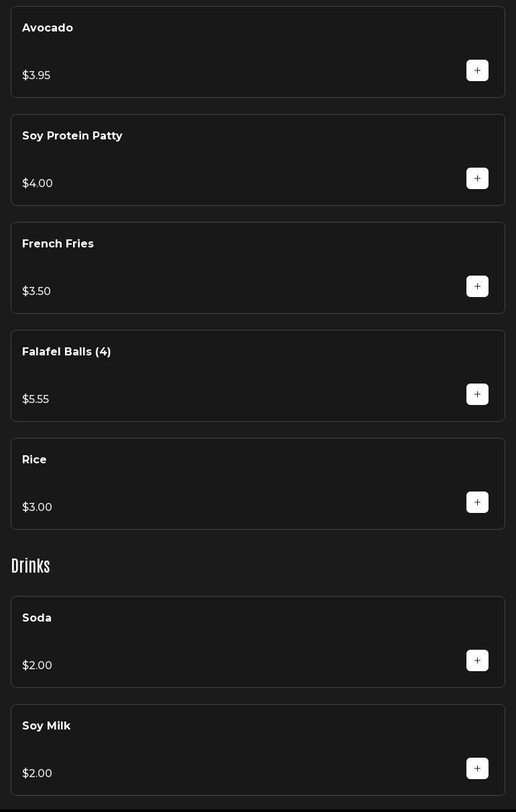The height and width of the screenshot is (812, 516).
Task: Select the $4.00 Soy Protein Patty price
Action: point(38,184)
